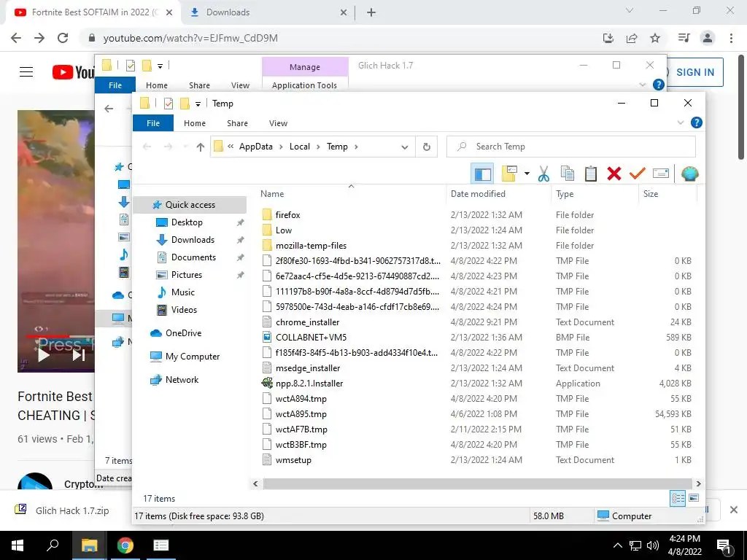Open Documents in navigation pane

click(193, 257)
